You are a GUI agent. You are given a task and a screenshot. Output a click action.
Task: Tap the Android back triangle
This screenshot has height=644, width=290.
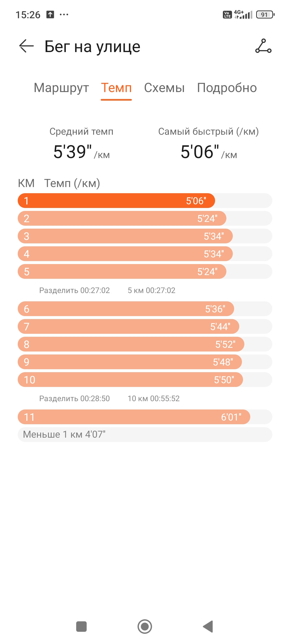point(208,627)
